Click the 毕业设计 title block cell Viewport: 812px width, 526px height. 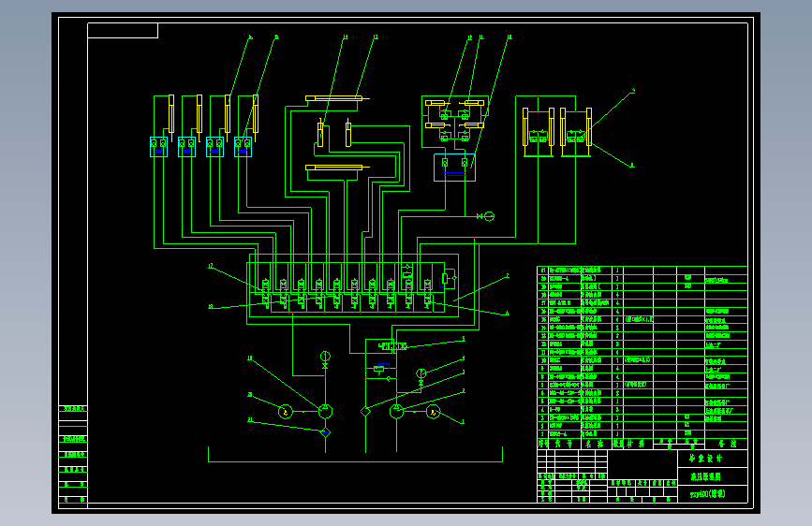pos(713,459)
